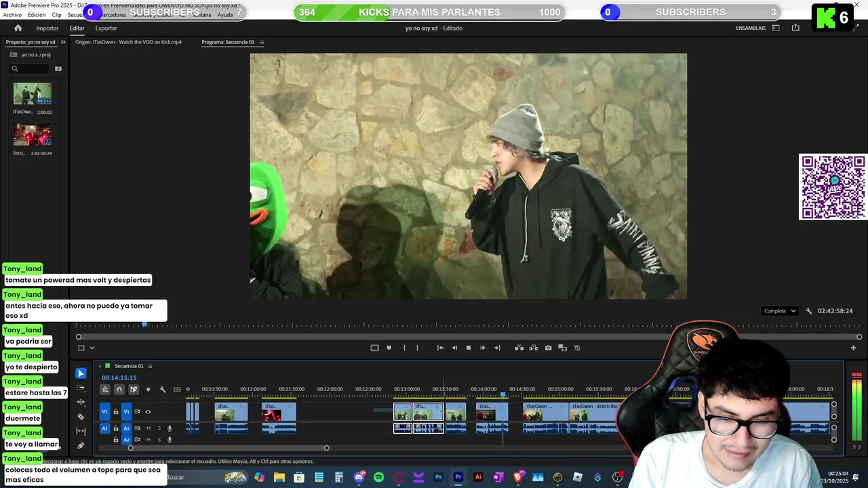
Task: Click the Program monitor scrubber playhead
Action: click(x=144, y=325)
